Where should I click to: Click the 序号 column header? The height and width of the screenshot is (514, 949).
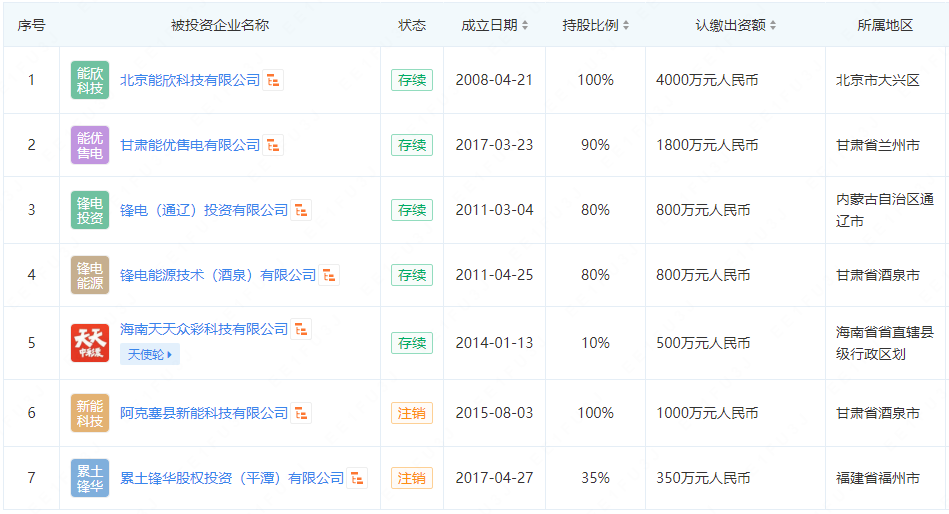point(31,25)
